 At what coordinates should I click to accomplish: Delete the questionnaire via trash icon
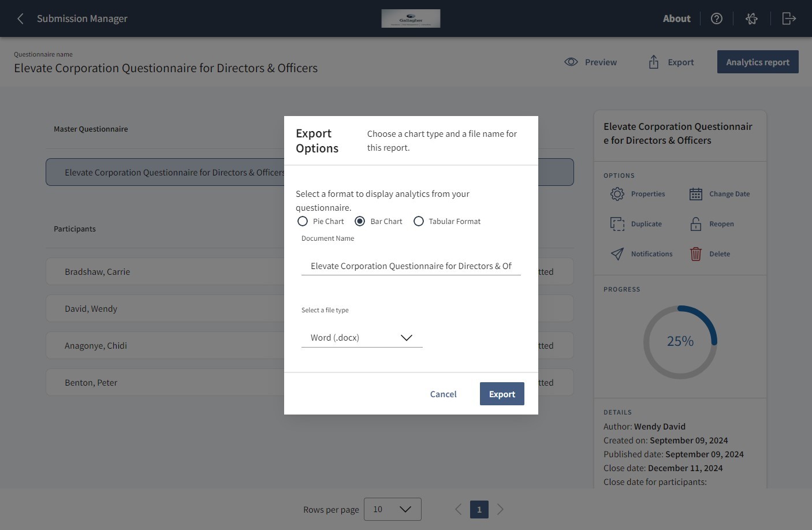click(696, 253)
